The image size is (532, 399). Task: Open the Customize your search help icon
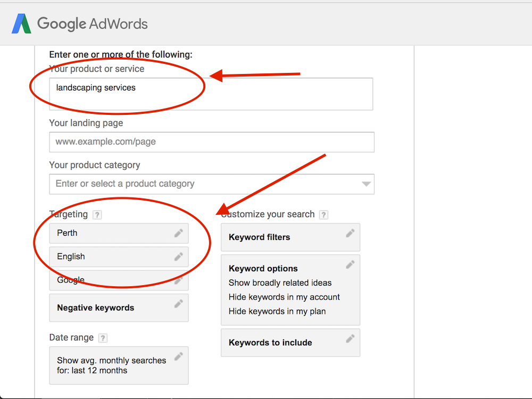[323, 215]
